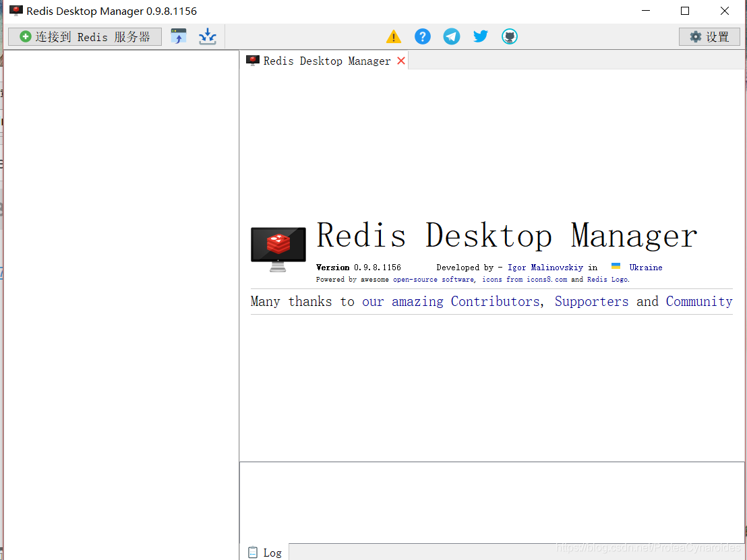Viewport: 747px width, 560px height.
Task: Click Connect to Redis Server button
Action: click(x=85, y=36)
